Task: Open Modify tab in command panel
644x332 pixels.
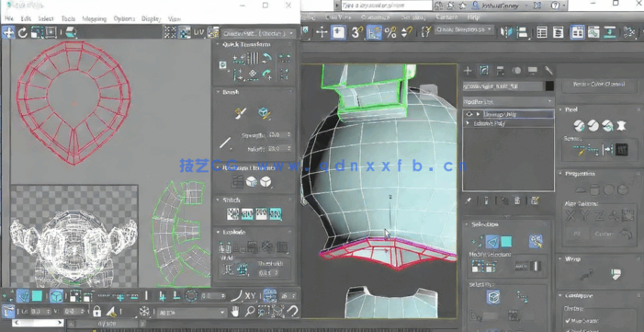Action: point(484,71)
